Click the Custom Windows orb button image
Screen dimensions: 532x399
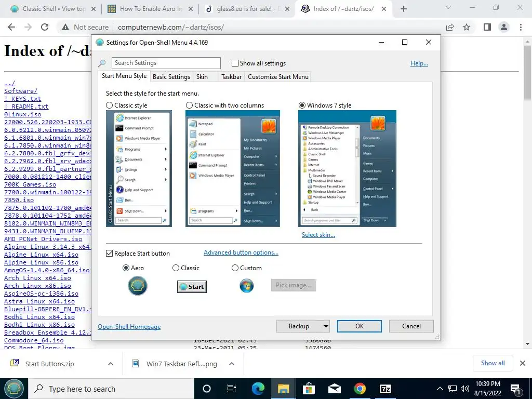pos(247,286)
